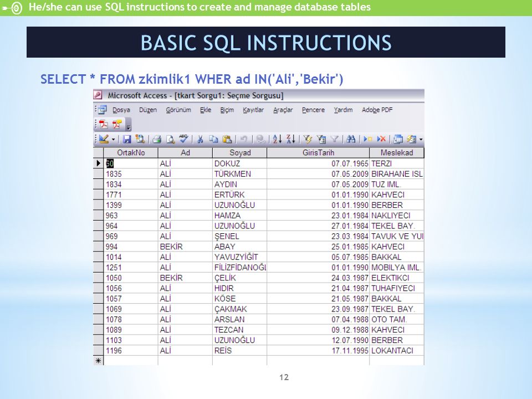Image resolution: width=532 pixels, height=399 pixels.
Task: Click the ABC Spelling check icon
Action: (x=183, y=139)
